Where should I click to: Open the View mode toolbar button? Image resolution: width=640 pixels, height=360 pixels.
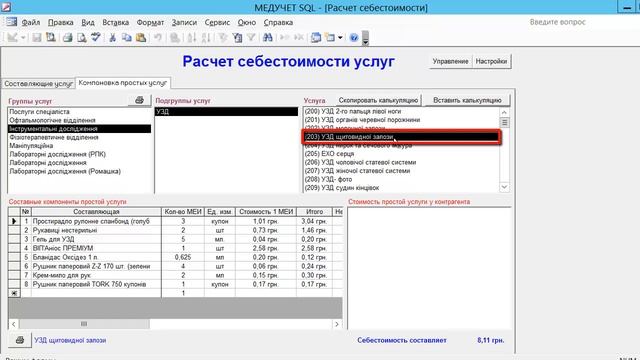click(12, 38)
